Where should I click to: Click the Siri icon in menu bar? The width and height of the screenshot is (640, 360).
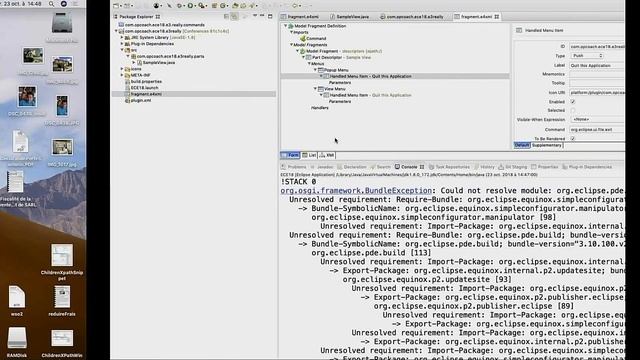click(64, 4)
